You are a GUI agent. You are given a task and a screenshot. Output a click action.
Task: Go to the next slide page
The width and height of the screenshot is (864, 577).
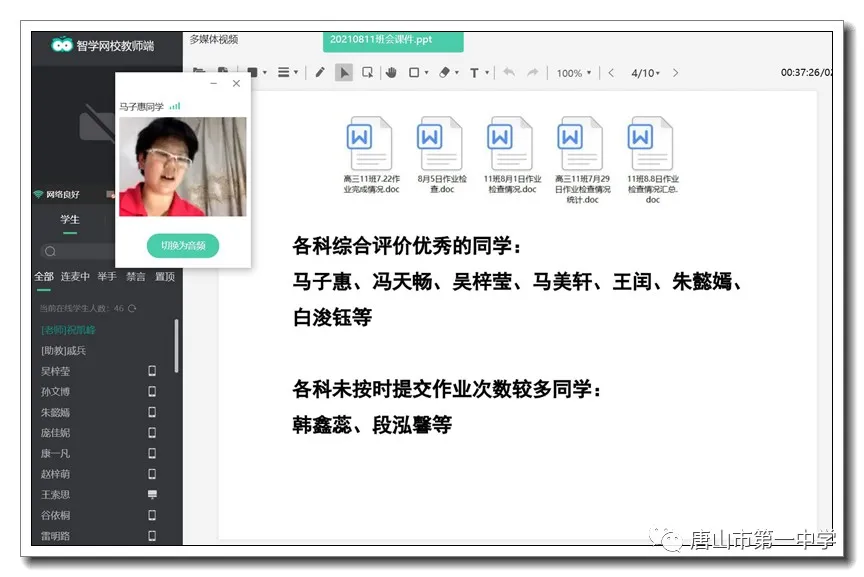tap(676, 73)
